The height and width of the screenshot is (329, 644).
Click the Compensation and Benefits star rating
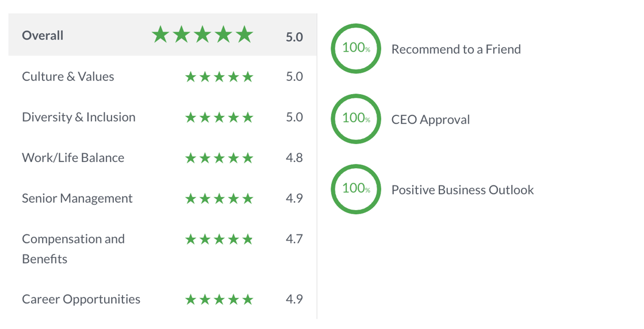[x=218, y=239]
